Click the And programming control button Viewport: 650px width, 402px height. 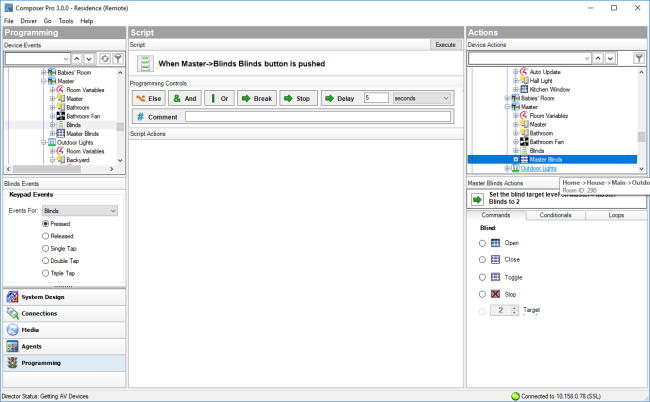tap(185, 98)
